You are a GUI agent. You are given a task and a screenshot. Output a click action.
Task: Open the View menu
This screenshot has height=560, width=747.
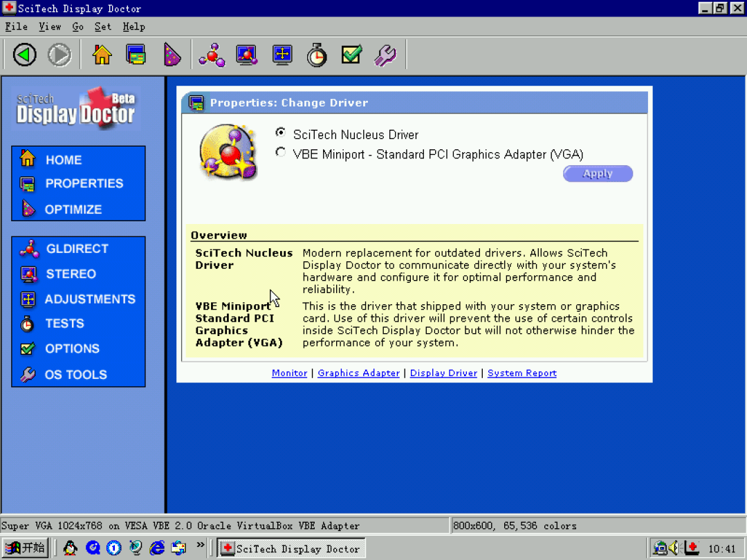tap(50, 27)
